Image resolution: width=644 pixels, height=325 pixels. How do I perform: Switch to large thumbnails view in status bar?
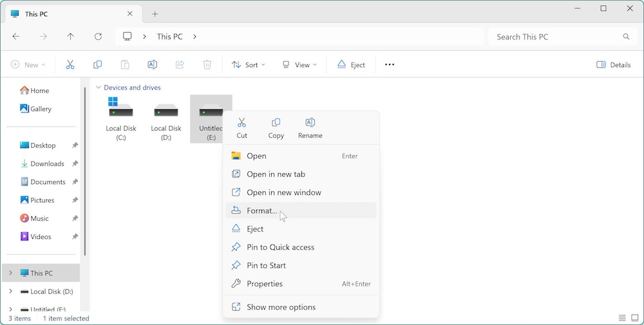634,318
